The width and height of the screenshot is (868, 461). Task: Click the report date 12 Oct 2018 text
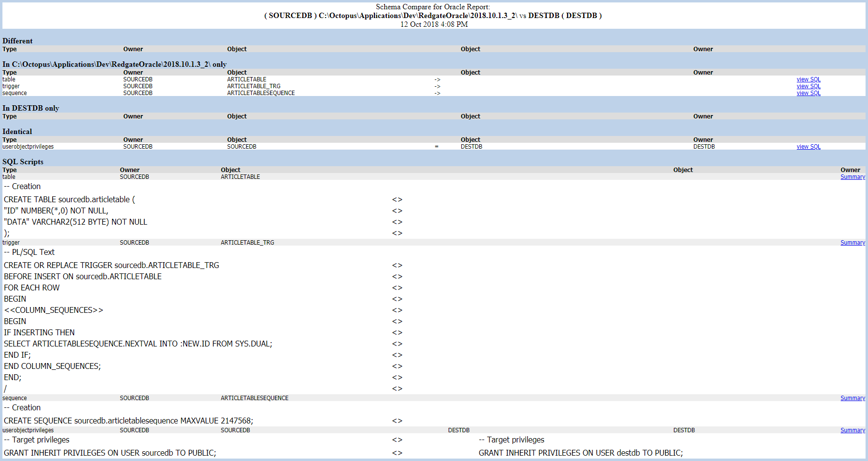pos(434,24)
